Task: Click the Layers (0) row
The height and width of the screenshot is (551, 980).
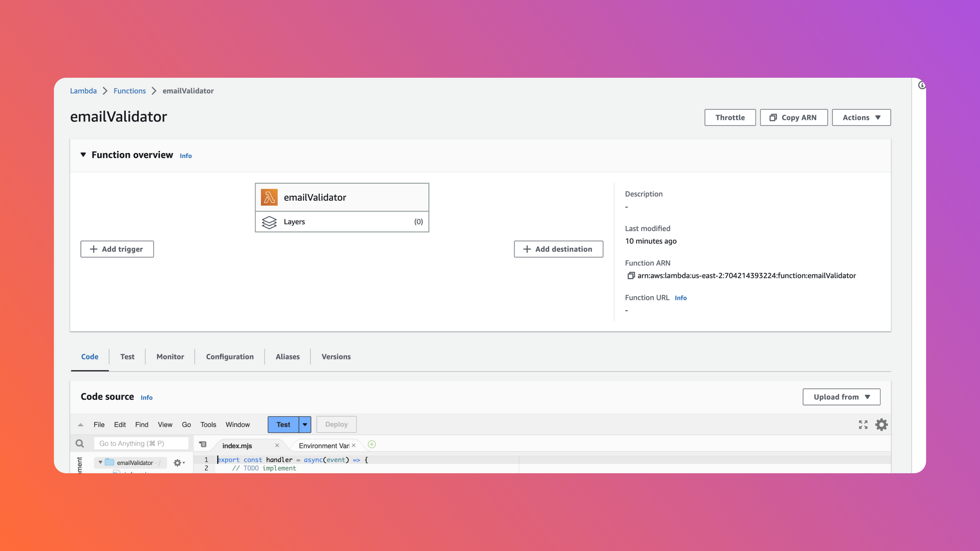Action: coord(342,222)
